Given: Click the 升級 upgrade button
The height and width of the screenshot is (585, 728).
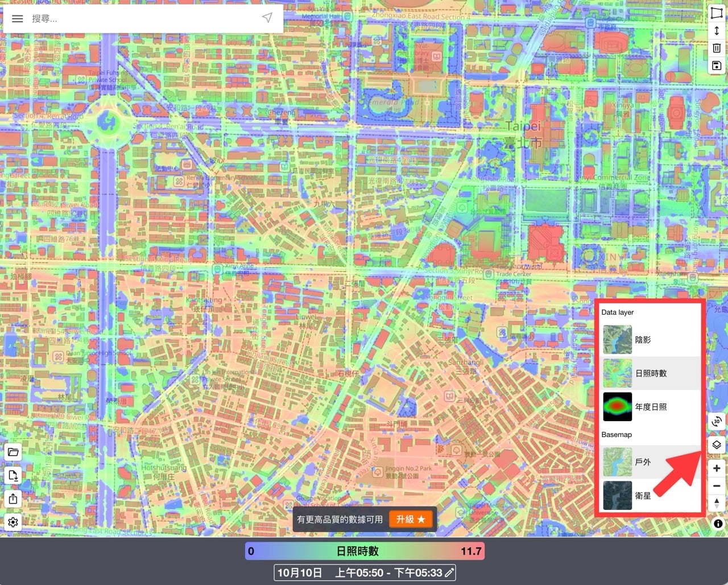Looking at the screenshot, I should (411, 519).
